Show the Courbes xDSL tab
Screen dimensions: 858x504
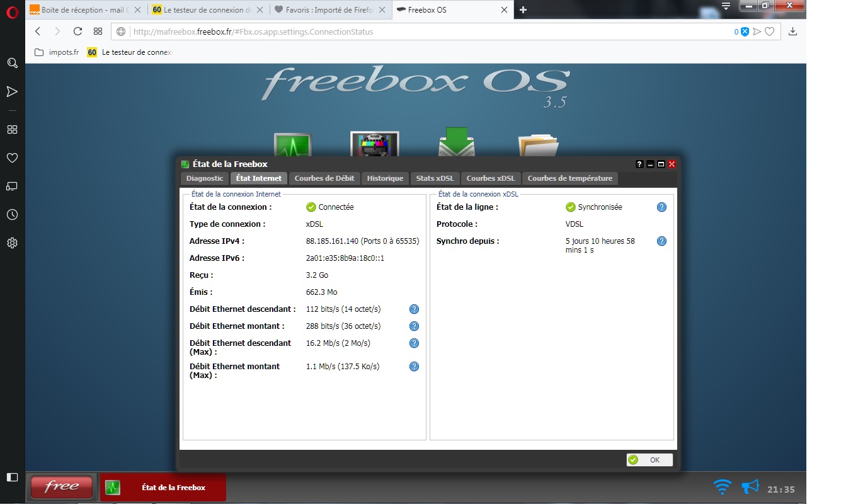[491, 178]
